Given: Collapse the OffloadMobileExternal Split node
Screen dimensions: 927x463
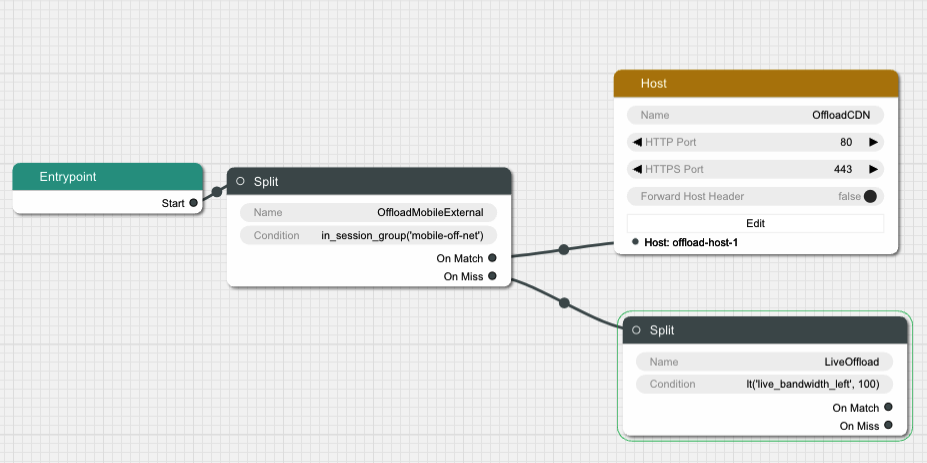Looking at the screenshot, I should 240,181.
